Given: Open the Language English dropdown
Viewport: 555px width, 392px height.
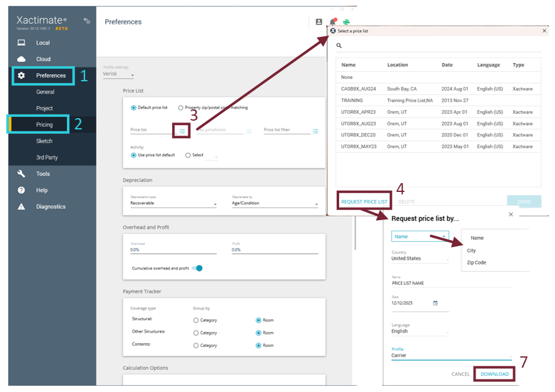Looking at the screenshot, I should point(420,331).
